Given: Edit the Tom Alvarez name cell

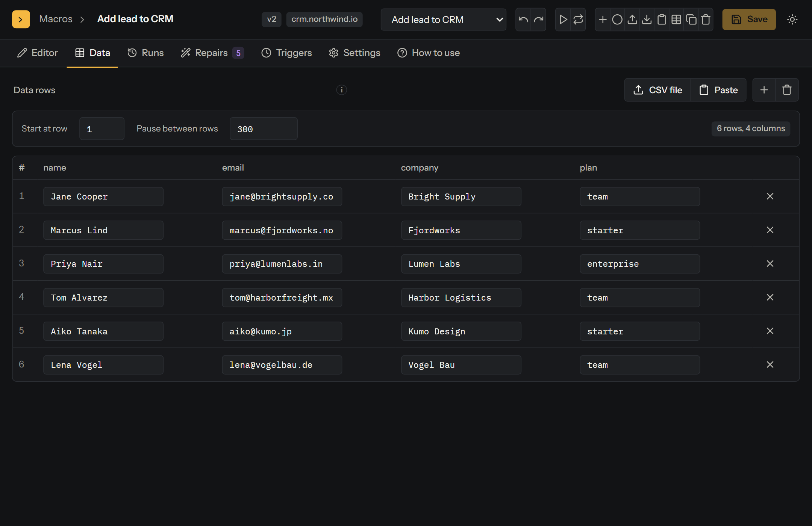Looking at the screenshot, I should (x=103, y=298).
